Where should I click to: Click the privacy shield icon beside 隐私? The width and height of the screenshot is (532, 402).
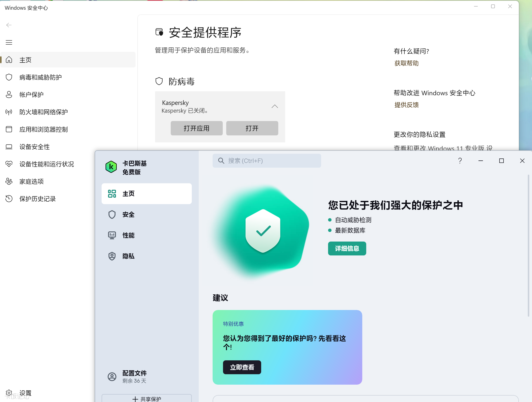[112, 256]
